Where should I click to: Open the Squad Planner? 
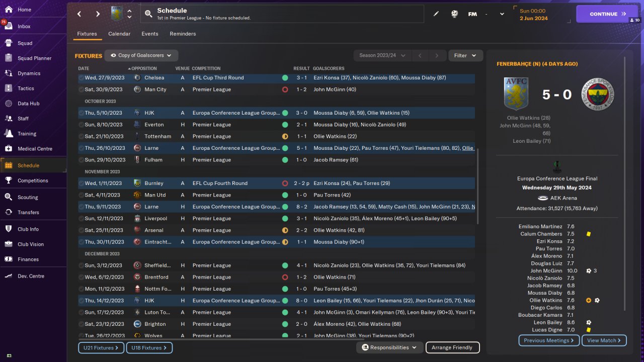[33, 58]
